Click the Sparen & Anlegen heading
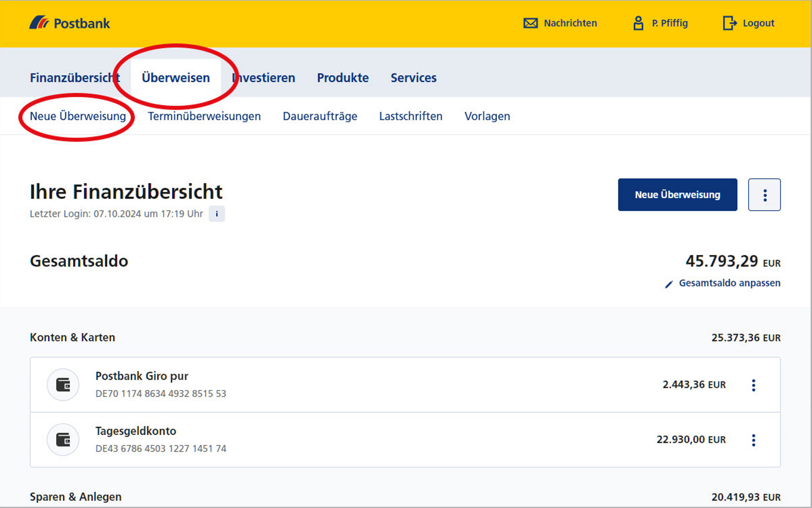The width and height of the screenshot is (812, 508). (x=76, y=497)
